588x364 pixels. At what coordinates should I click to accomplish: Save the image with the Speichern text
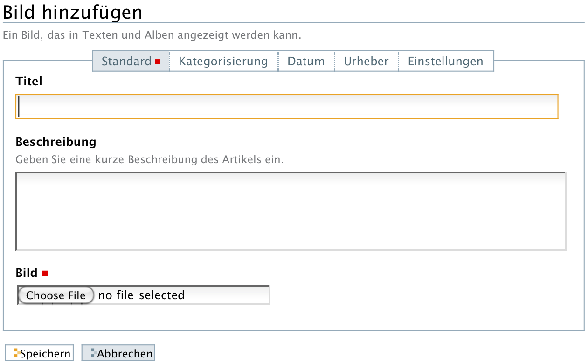coord(45,354)
